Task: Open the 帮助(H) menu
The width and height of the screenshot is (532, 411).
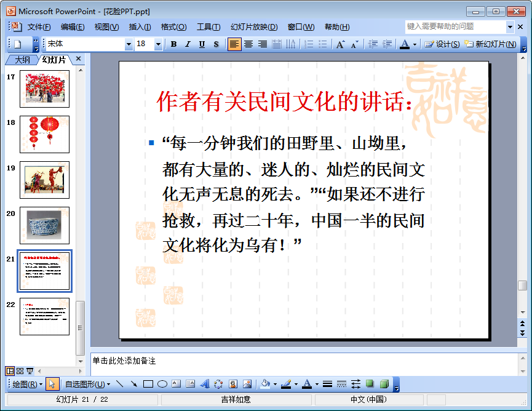Action: 337,27
